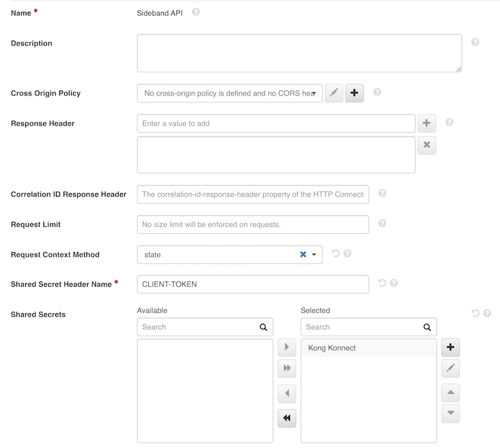Reset the Shared Secret Header Name to default
Screen dimensions: 500x448
(382, 283)
